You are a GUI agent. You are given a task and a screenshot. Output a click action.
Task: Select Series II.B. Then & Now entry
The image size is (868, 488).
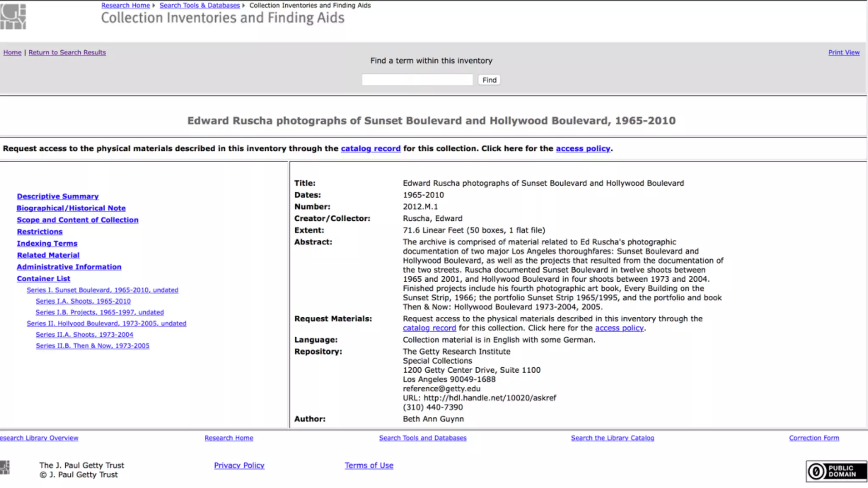tap(92, 346)
